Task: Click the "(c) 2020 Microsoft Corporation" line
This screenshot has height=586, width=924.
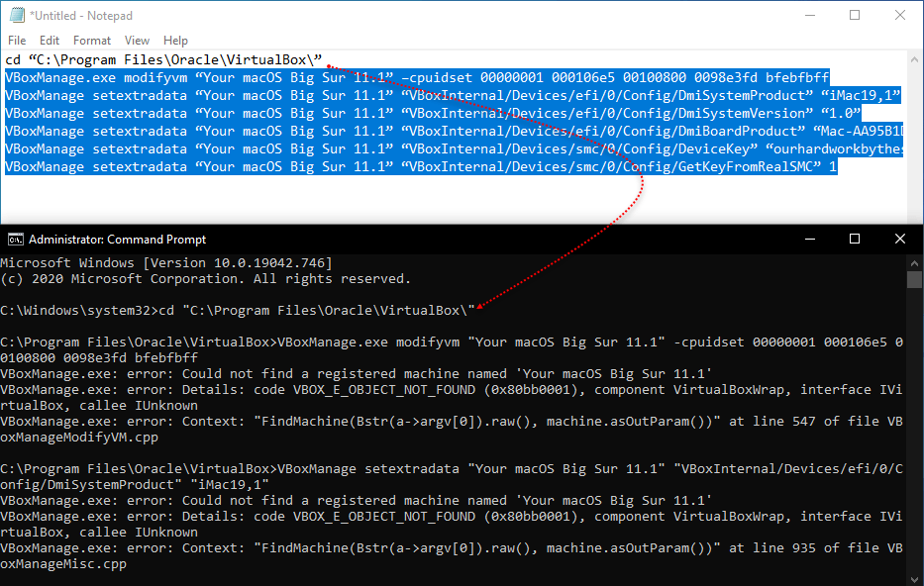Action: (205, 278)
